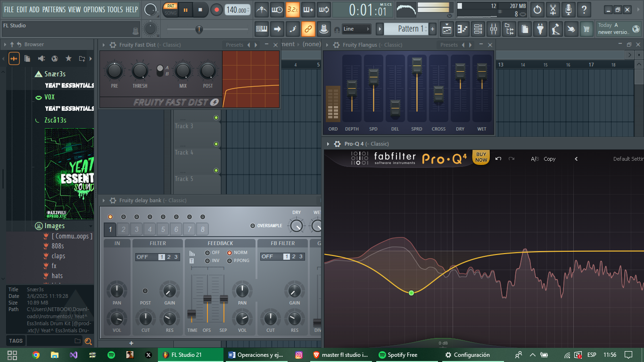Viewport: 644px width, 362px height.
Task: Adjust the DEPTH slider in Flangus
Action: click(352, 88)
